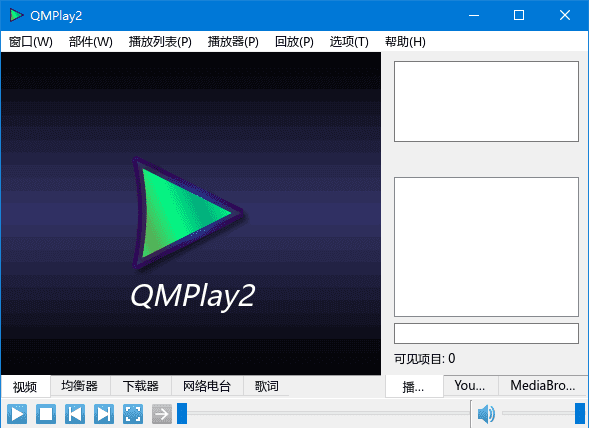
Task: Stop playback with the Stop button
Action: point(46,414)
